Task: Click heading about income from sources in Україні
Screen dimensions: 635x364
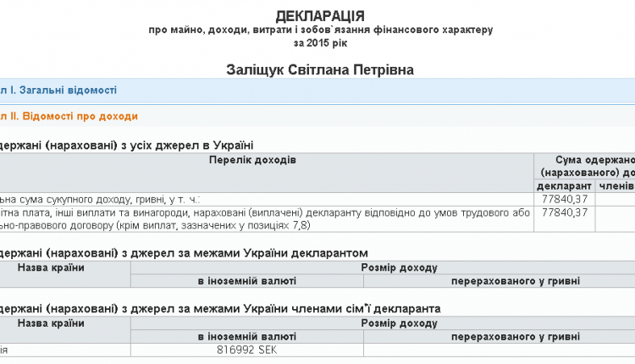Action: 127,146
